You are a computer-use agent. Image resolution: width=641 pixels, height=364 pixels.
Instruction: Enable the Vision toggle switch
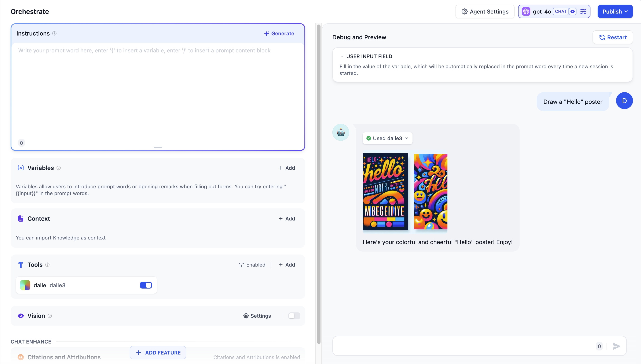294,316
